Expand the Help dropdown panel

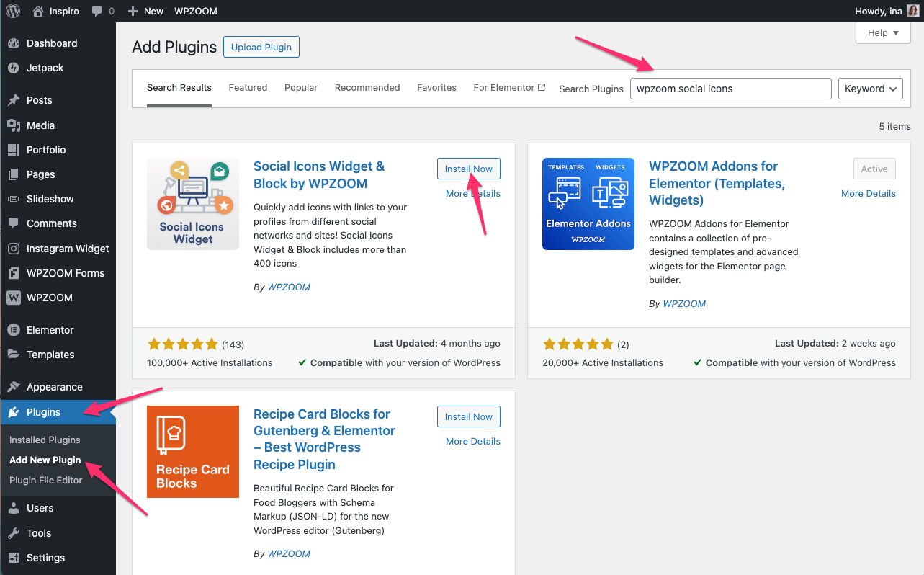pos(883,32)
